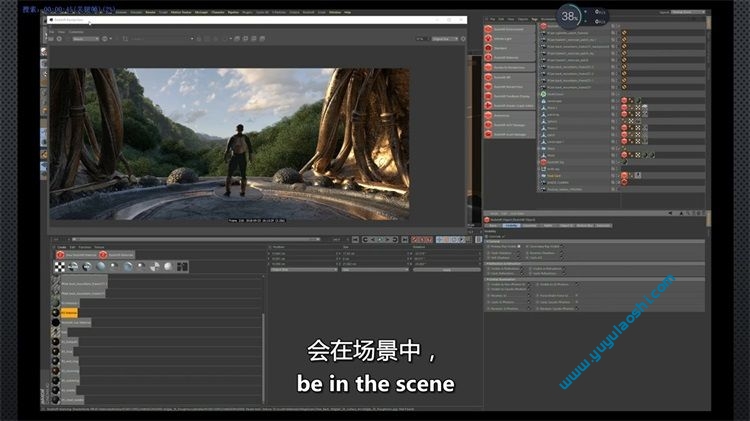Open the Create menu in the Material Manager

tap(61, 247)
